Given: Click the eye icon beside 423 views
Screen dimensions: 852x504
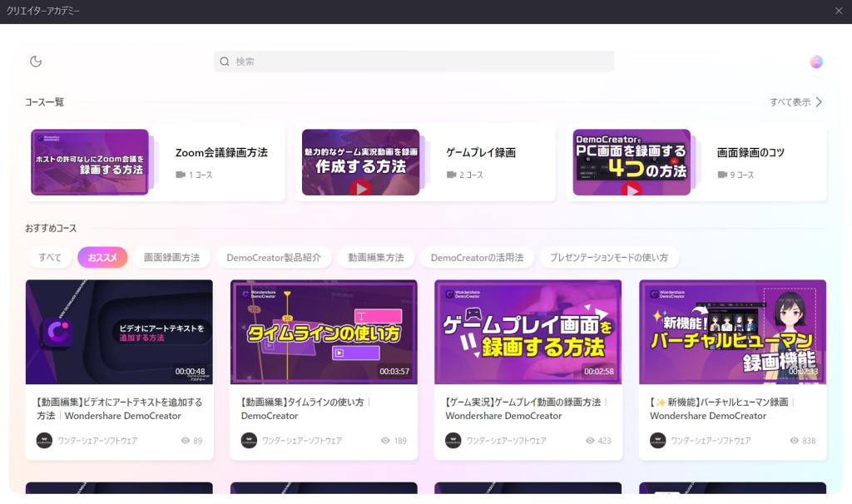Looking at the screenshot, I should point(590,441).
